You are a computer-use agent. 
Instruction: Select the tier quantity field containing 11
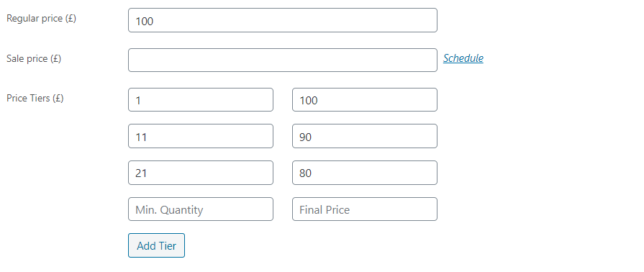(x=201, y=136)
